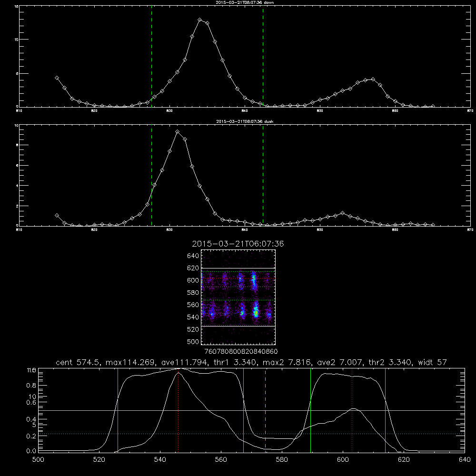Viewport: 476px width, 476px height.
Task: Click the highest peak diamond in dusk plot
Action: [x=177, y=131]
